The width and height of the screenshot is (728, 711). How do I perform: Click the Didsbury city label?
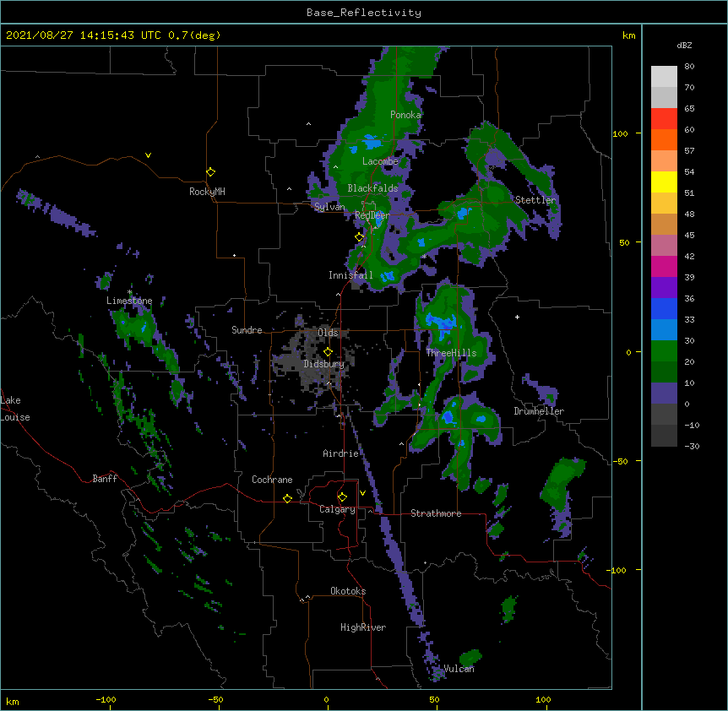[324, 364]
